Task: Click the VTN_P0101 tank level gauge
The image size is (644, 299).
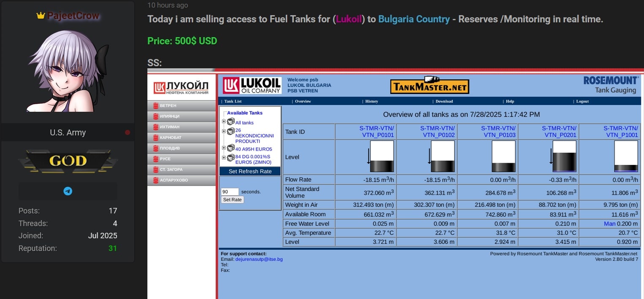Action: [382, 156]
